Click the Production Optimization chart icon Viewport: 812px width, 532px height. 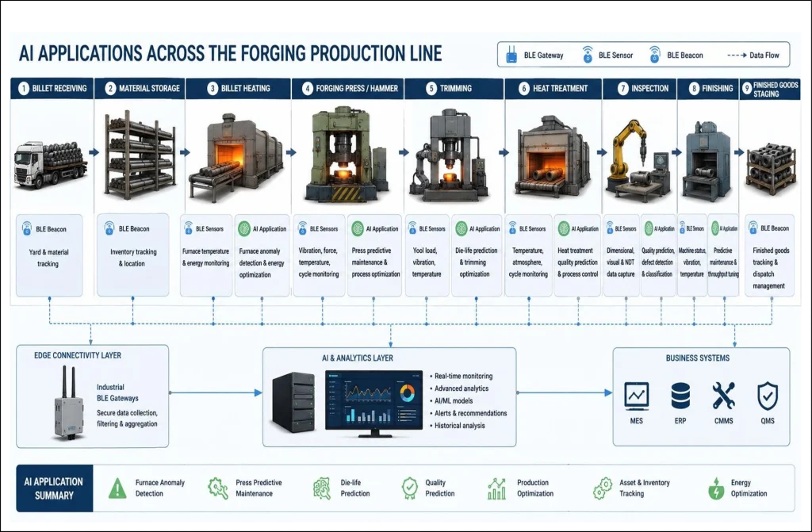[496, 488]
